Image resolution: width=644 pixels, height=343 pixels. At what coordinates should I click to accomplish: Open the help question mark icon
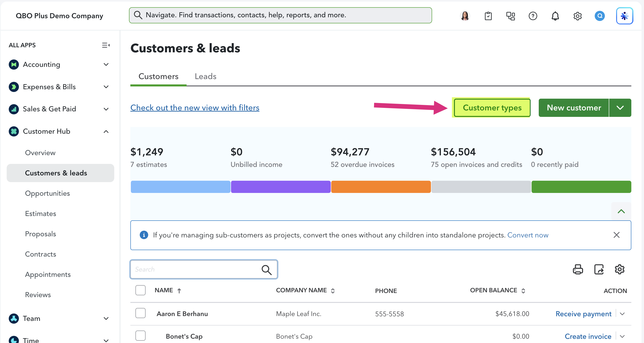[533, 16]
